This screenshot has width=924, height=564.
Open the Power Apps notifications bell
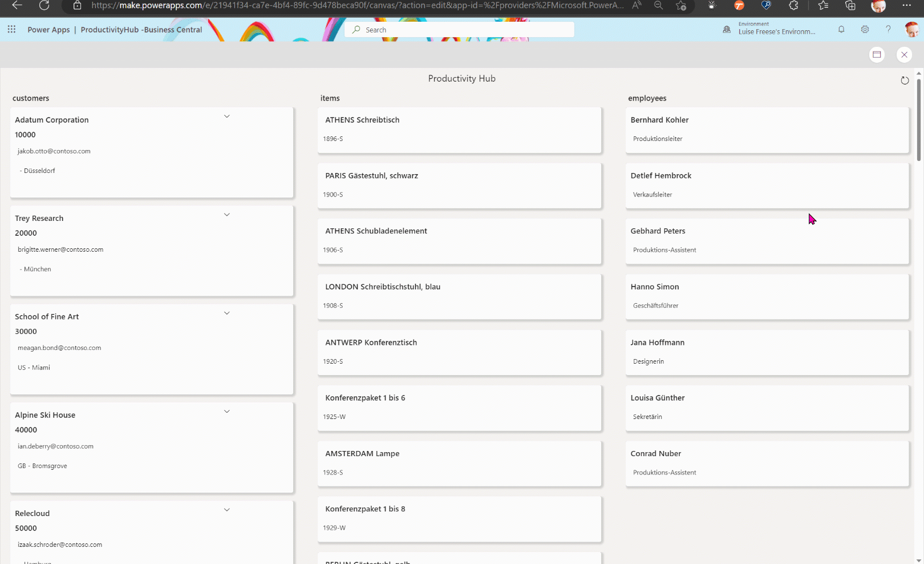[841, 29]
